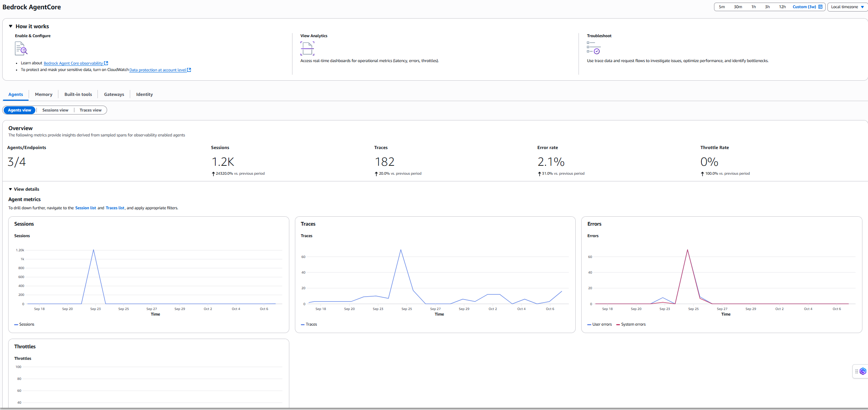Click external link icon after Bedrock AgentCore observability
The width and height of the screenshot is (868, 410).
point(106,63)
